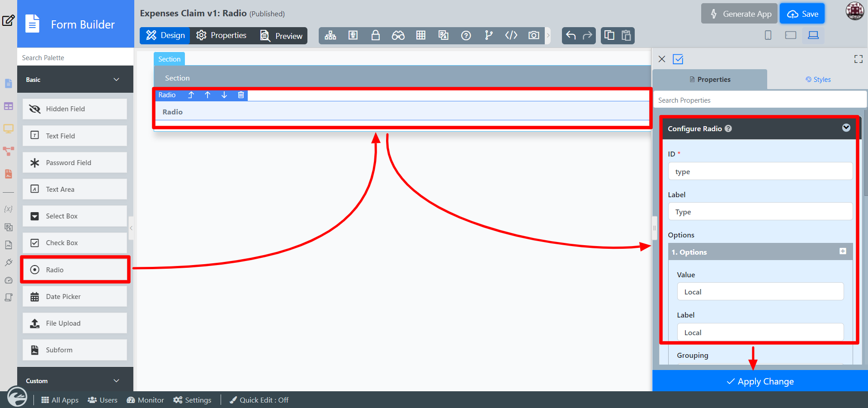Open the branch diff-merge toolbar icon
Image resolution: width=868 pixels, height=408 pixels.
coord(489,35)
